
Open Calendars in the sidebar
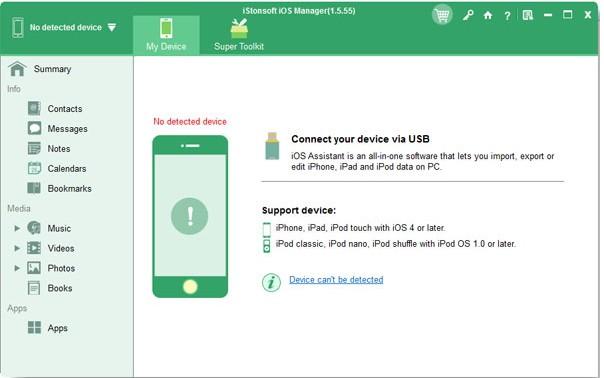pos(67,169)
